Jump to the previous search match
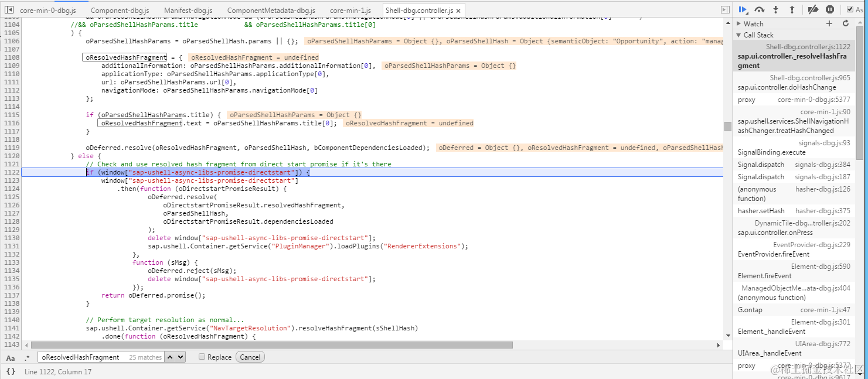 coord(170,357)
